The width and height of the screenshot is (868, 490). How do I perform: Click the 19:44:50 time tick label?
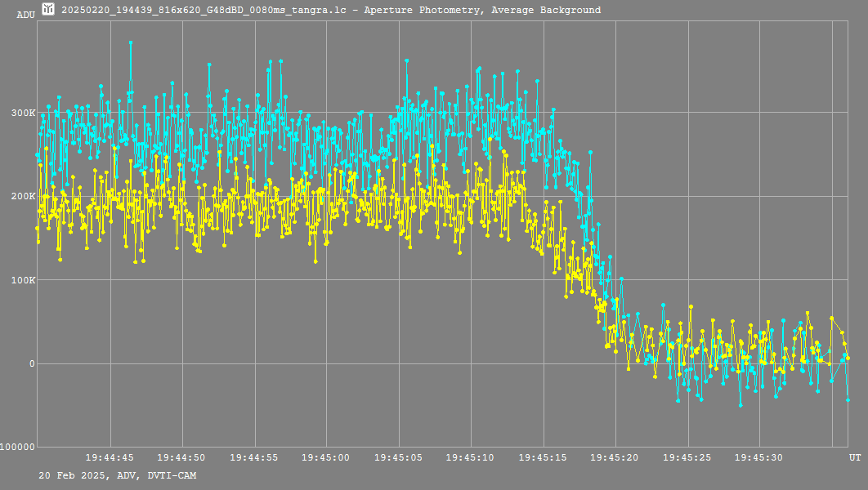(182, 458)
